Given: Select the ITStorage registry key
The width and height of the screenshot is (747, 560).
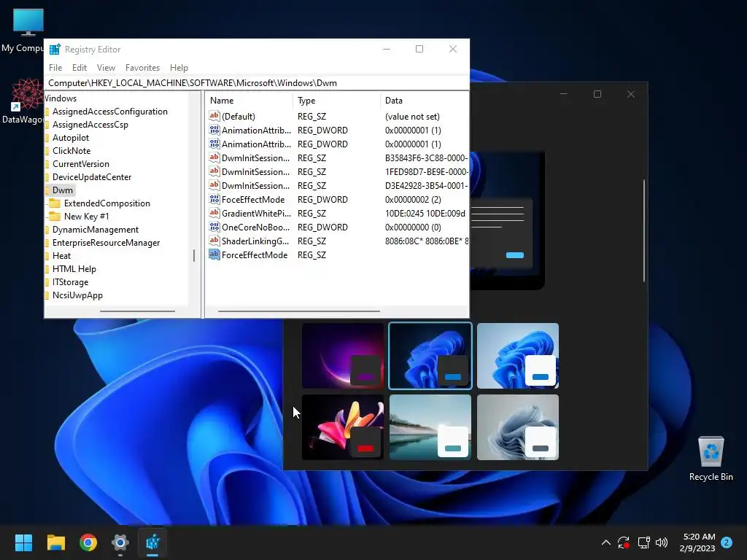Looking at the screenshot, I should 70,282.
